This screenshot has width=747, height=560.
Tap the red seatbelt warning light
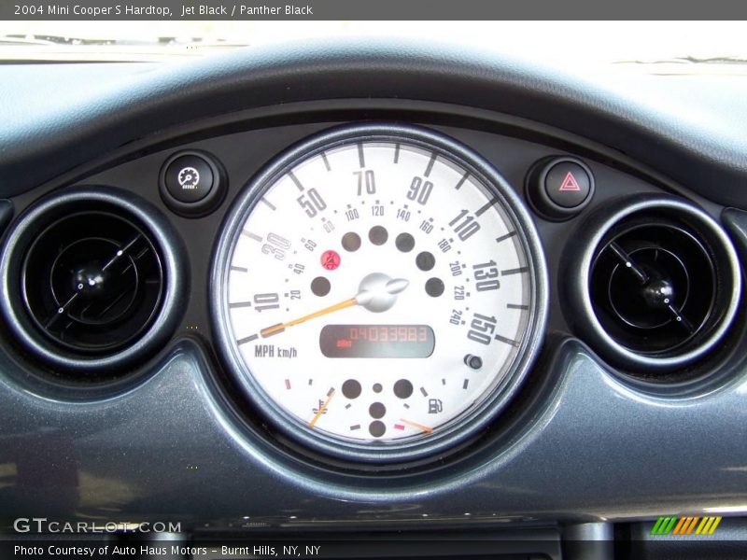point(331,260)
